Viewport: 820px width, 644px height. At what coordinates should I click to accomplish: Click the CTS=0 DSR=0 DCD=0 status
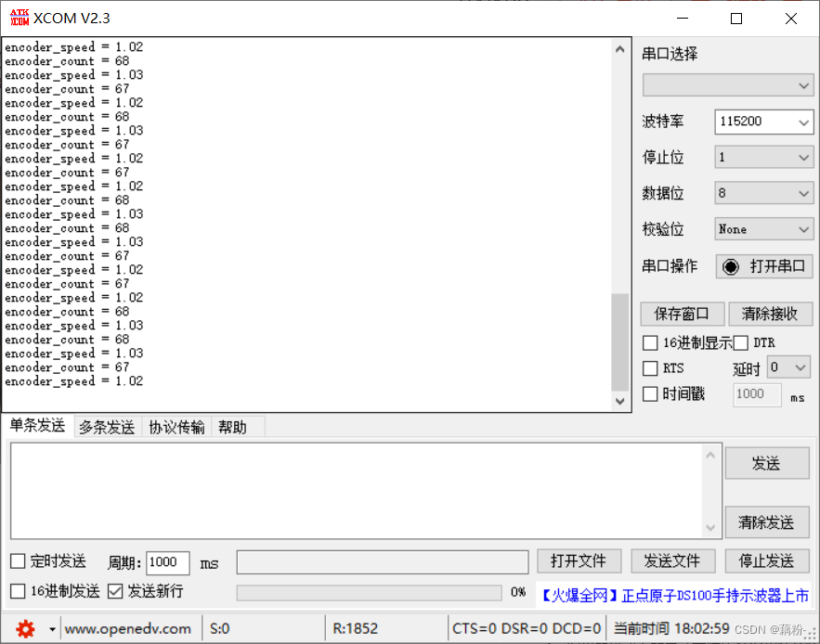click(527, 629)
